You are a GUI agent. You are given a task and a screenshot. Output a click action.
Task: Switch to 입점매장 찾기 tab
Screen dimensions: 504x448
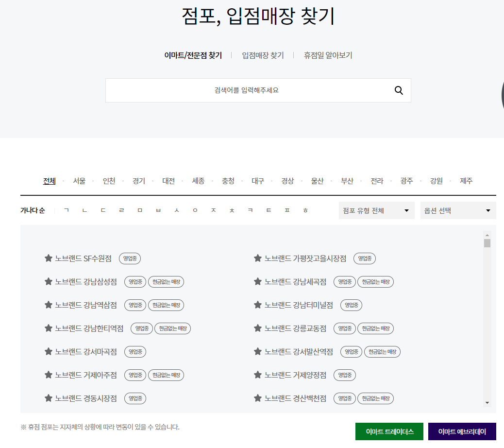coord(263,55)
